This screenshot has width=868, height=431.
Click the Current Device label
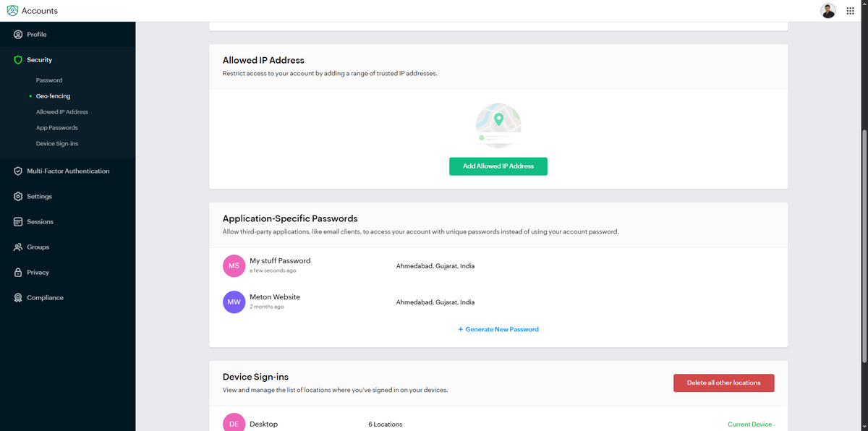(749, 424)
